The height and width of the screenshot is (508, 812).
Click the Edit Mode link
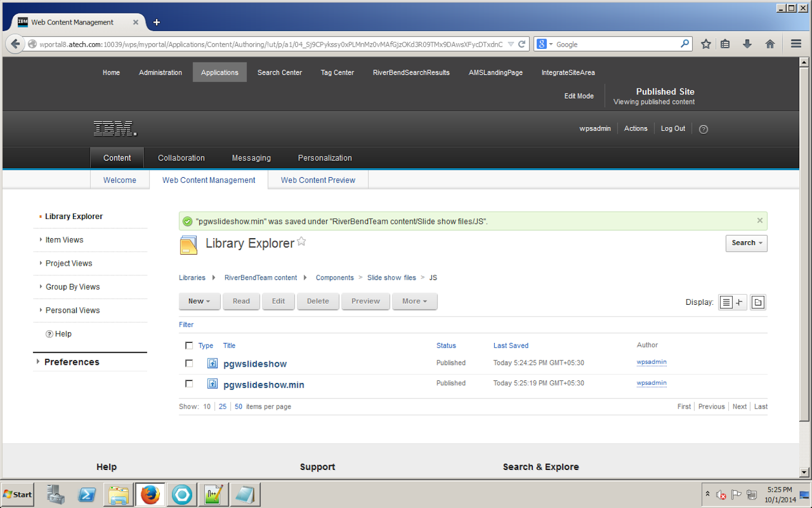click(579, 96)
